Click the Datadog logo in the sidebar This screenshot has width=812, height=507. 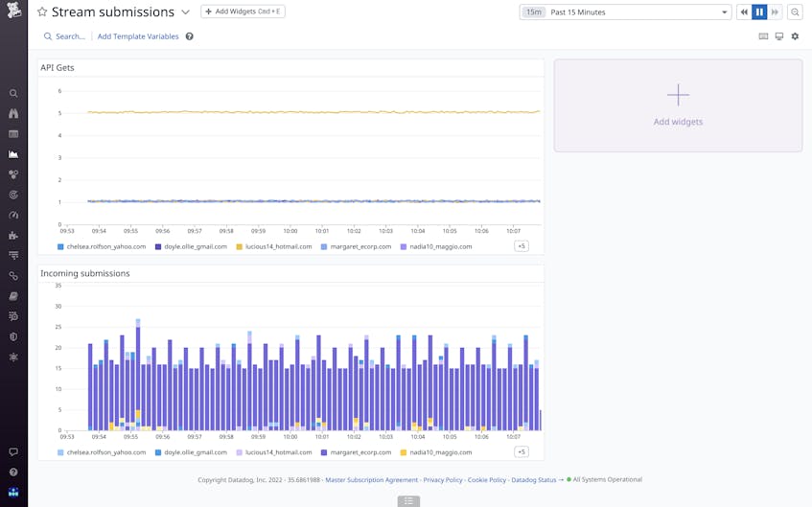13,10
